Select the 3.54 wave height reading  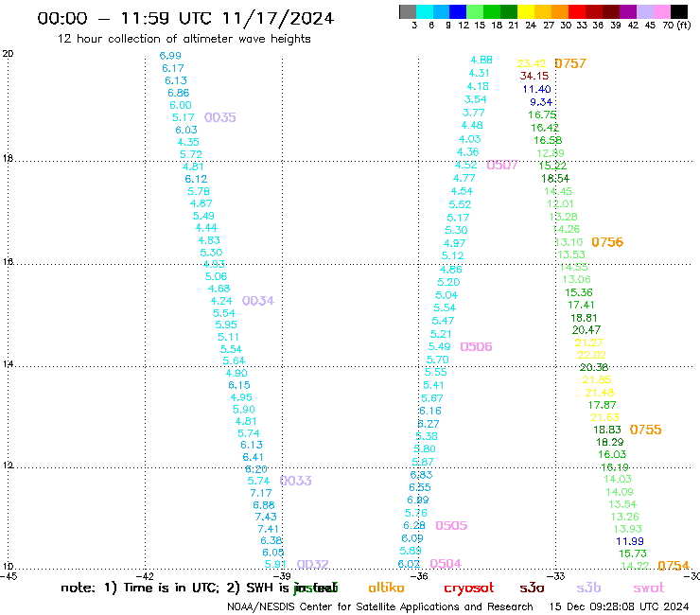[476, 99]
